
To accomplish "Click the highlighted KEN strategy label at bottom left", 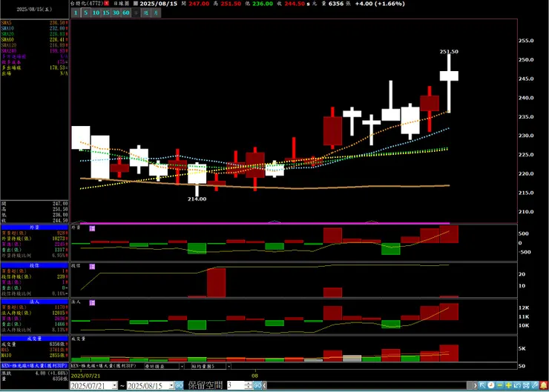I will [x=34, y=366].
